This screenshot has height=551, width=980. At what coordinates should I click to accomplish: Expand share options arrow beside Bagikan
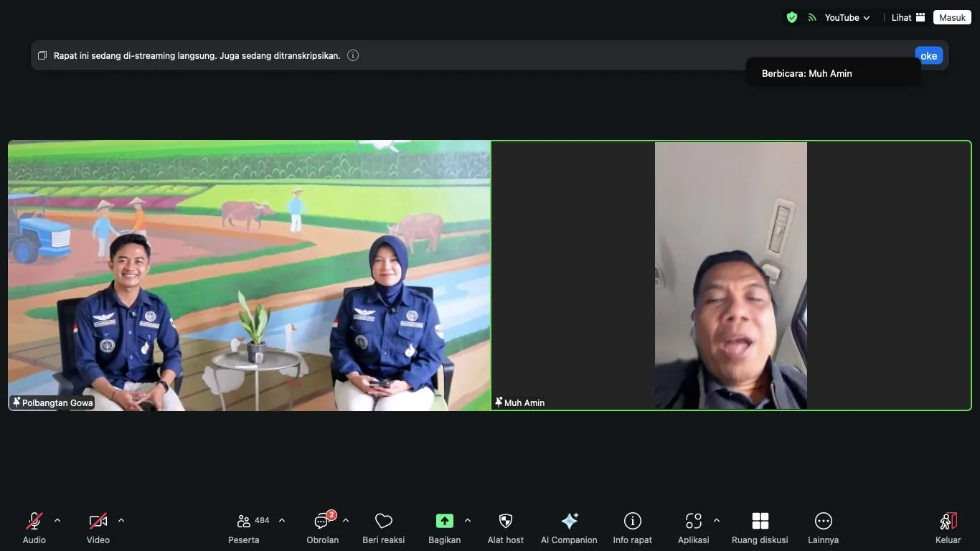(x=468, y=520)
